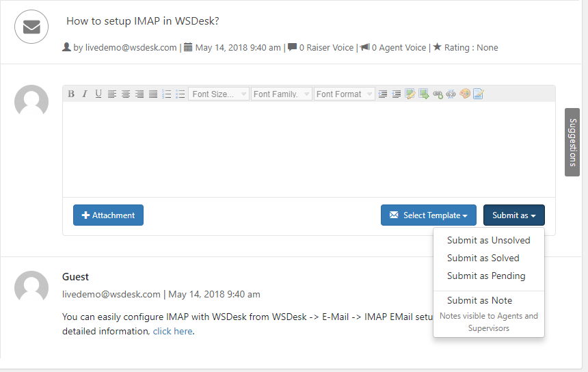Increase indent of the text
Screen dimensions: 588x372
382,94
